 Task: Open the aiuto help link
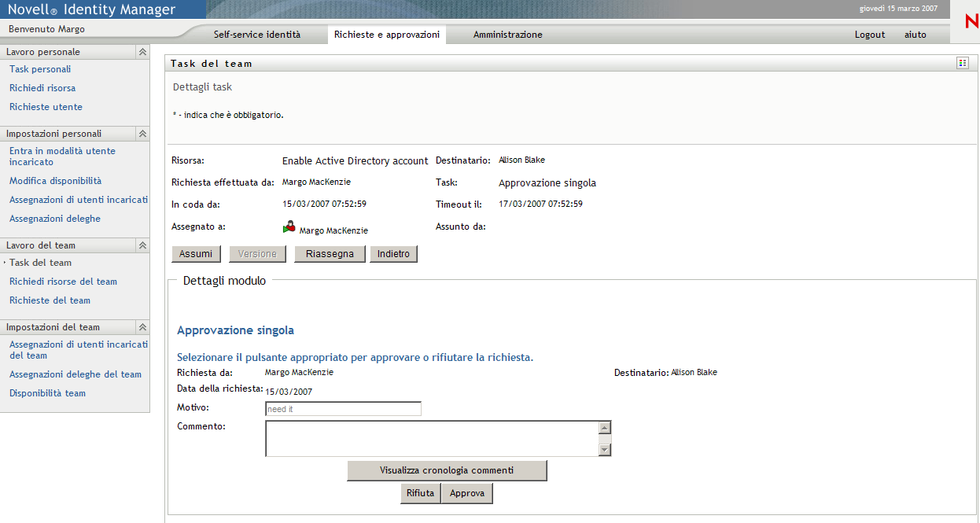pos(916,35)
